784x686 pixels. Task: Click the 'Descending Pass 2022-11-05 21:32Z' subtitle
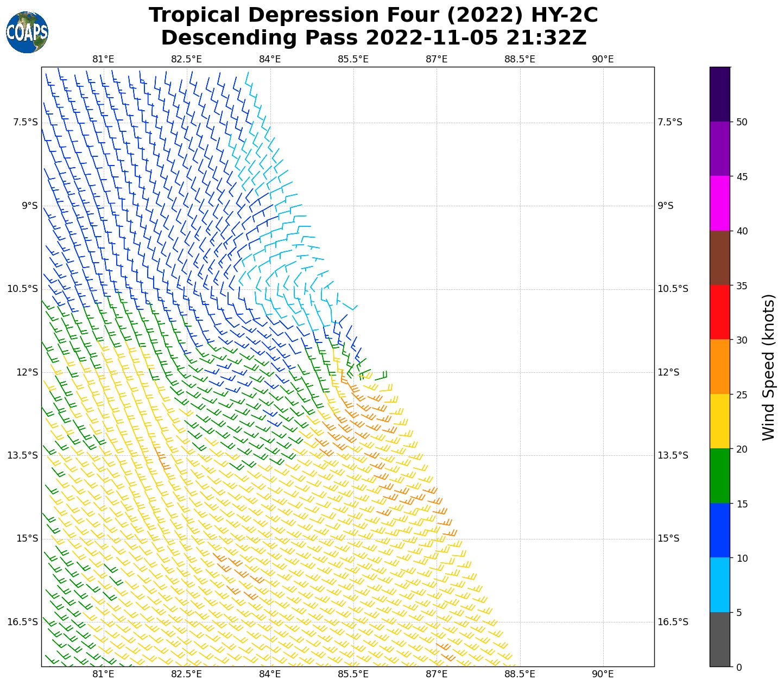click(374, 38)
